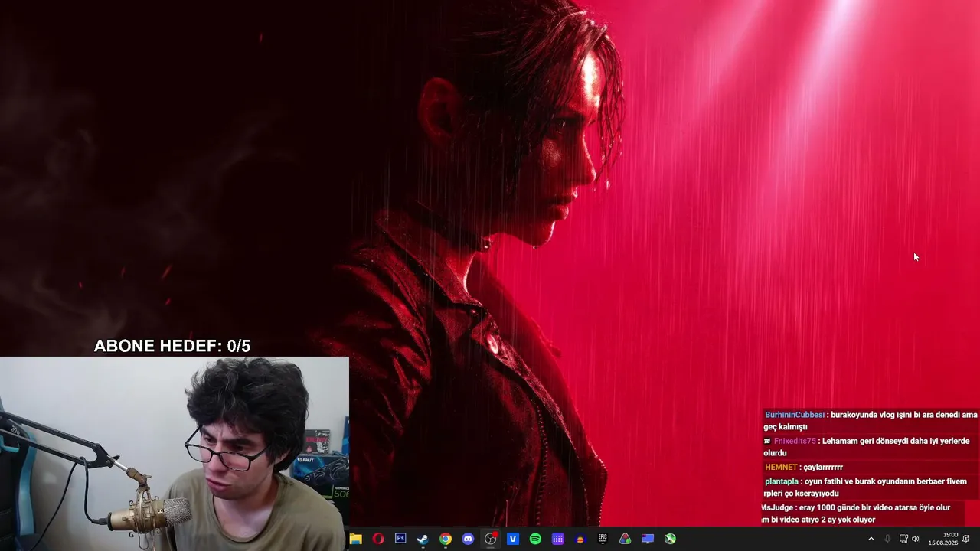Click the chat username BurhininCubbesi

(x=795, y=415)
